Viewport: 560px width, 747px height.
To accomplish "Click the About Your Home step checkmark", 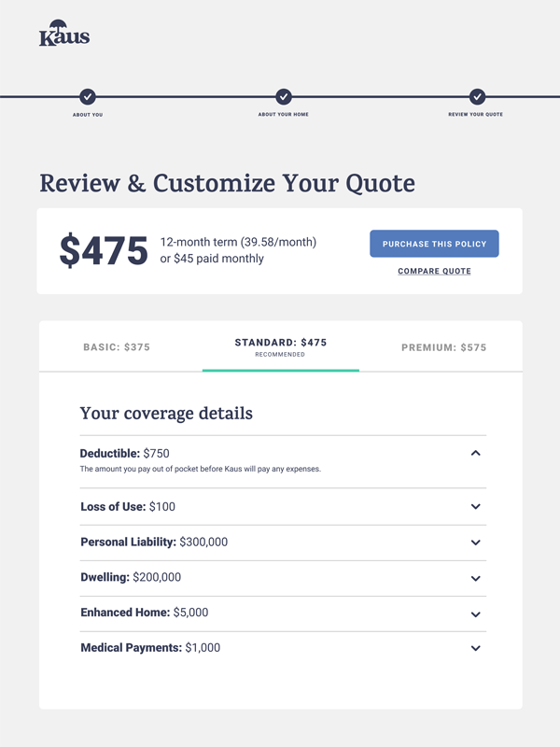I will click(284, 97).
